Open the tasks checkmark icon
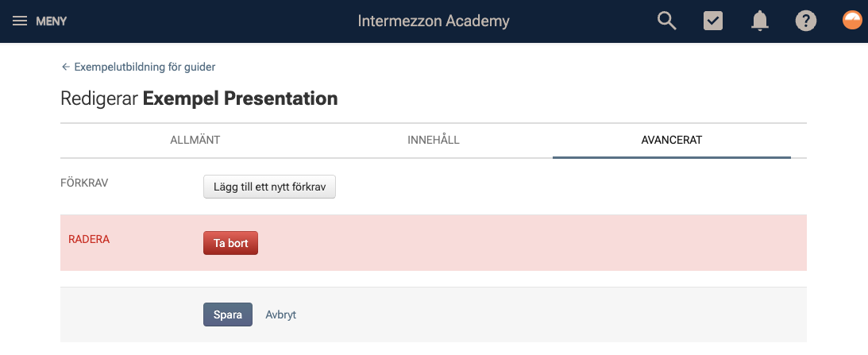This screenshot has height=355, width=868. coord(713,21)
